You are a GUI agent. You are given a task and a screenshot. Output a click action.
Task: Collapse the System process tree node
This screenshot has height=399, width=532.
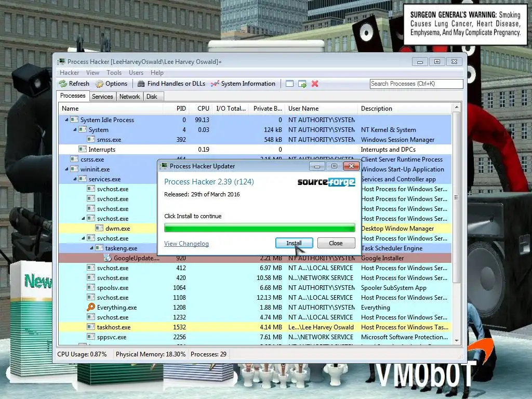(75, 129)
